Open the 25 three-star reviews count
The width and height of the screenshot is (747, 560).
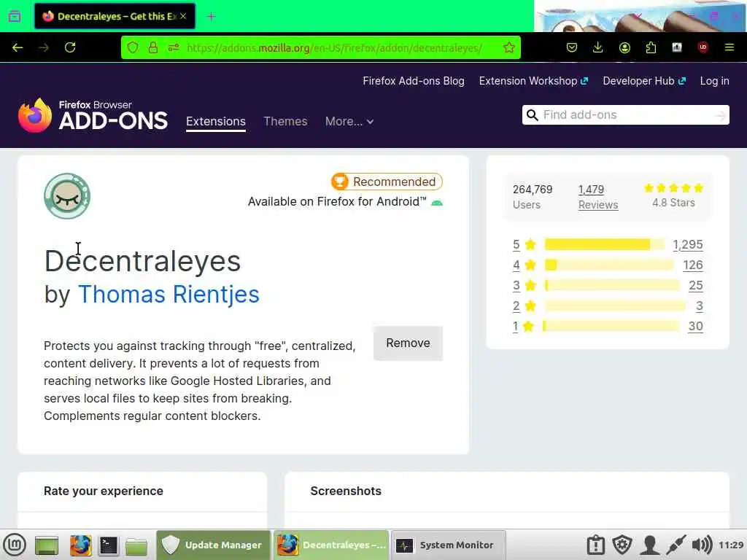695,285
